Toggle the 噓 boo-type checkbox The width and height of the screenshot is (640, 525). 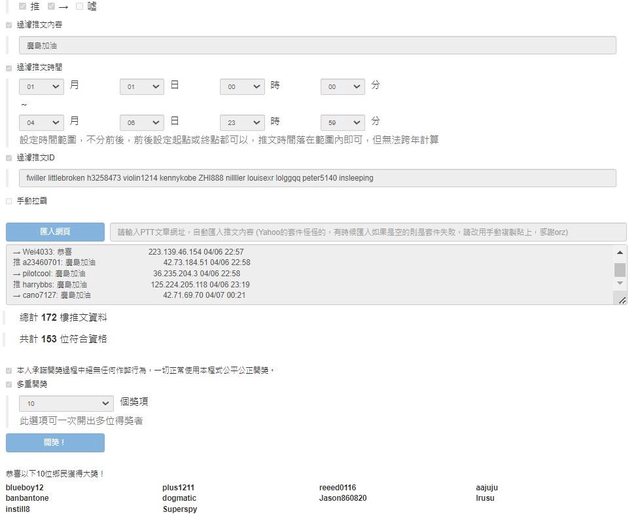click(x=80, y=5)
